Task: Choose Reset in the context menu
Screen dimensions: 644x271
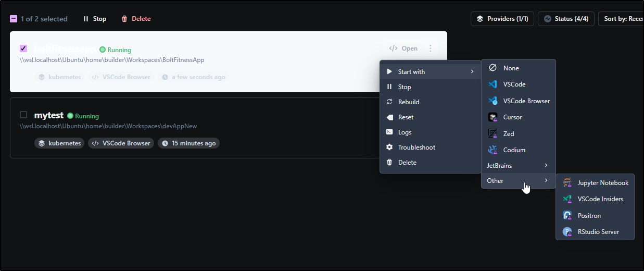Action: tap(431, 117)
